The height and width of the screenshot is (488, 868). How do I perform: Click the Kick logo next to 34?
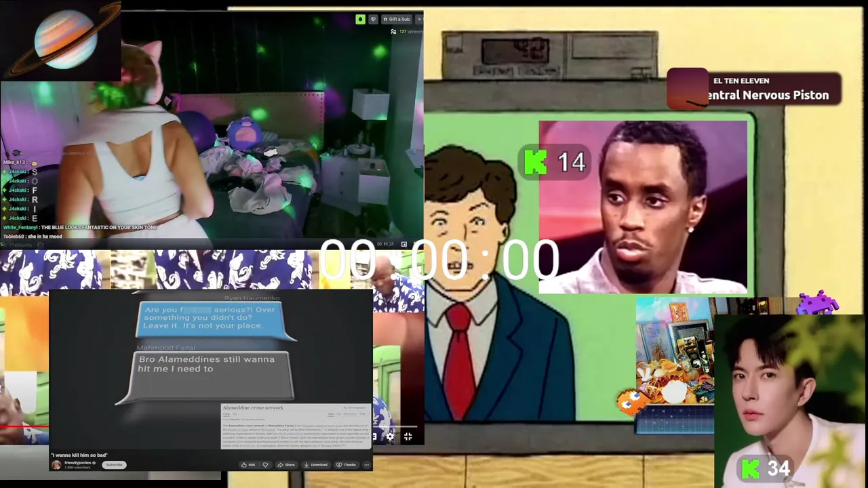tap(751, 468)
